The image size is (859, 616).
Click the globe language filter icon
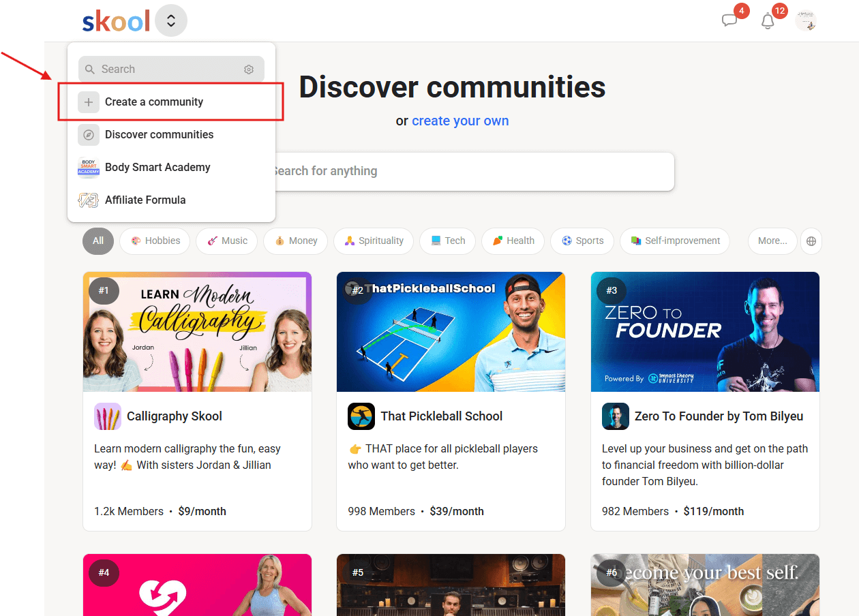coord(811,241)
